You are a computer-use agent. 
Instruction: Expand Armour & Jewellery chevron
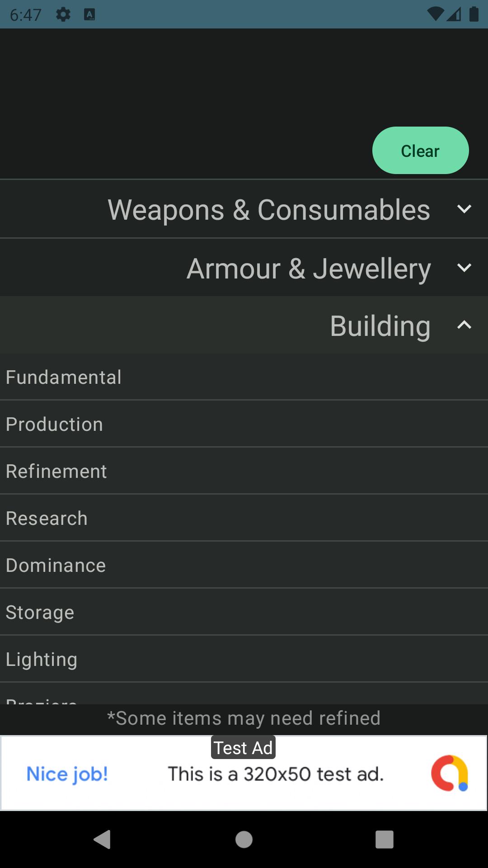point(464,268)
